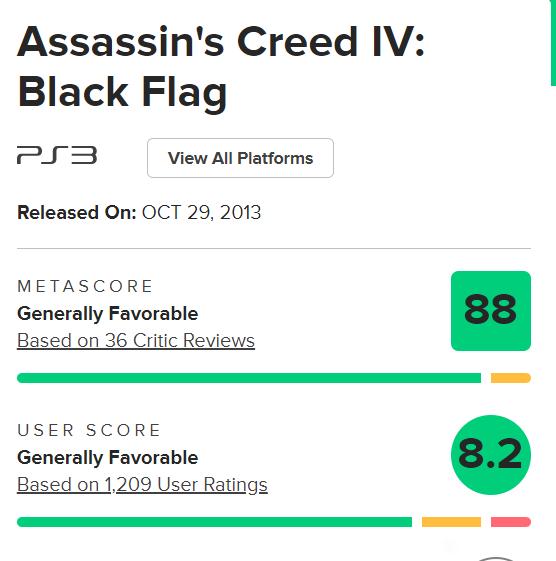Click the green vertical bar at top right

[553, 43]
